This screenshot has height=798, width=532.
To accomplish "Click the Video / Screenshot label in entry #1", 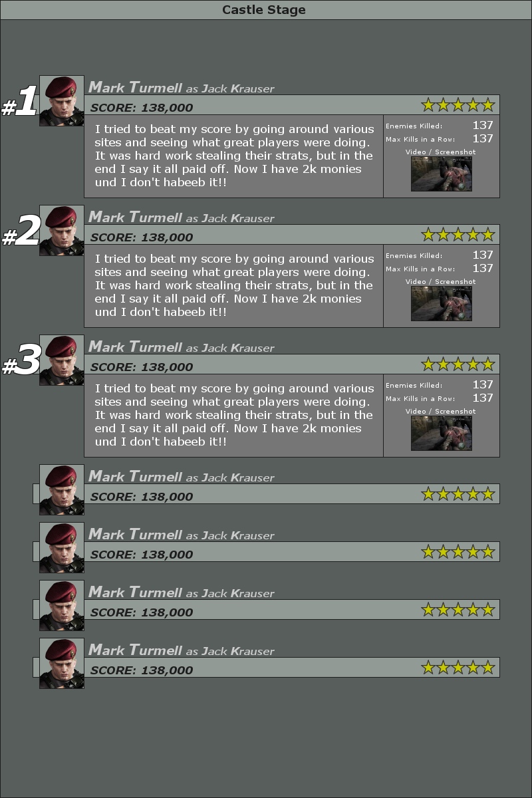I will [441, 152].
